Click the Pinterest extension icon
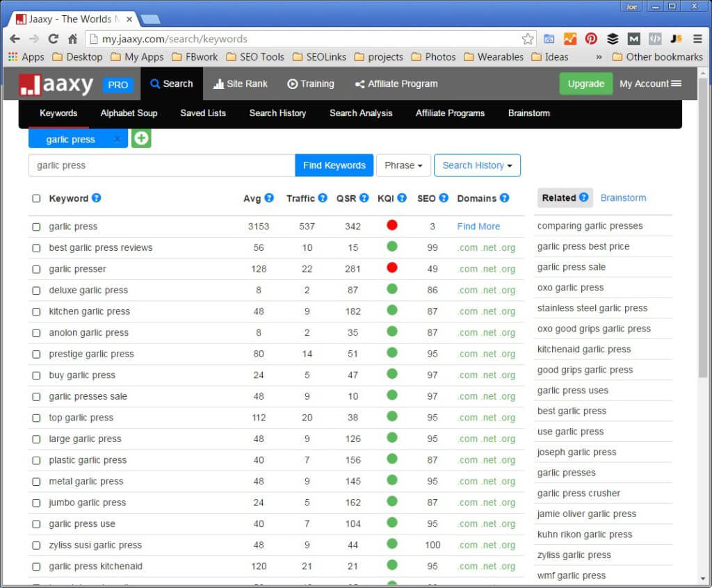 tap(591, 39)
